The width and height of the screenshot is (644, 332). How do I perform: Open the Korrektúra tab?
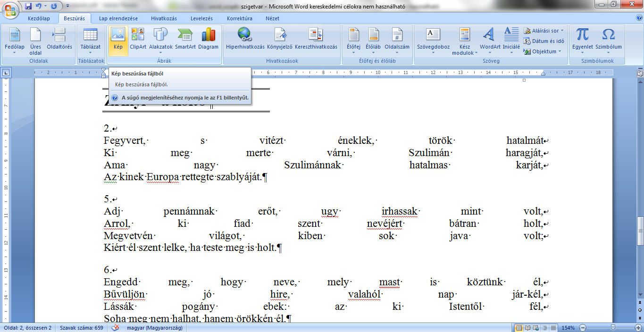(x=239, y=18)
